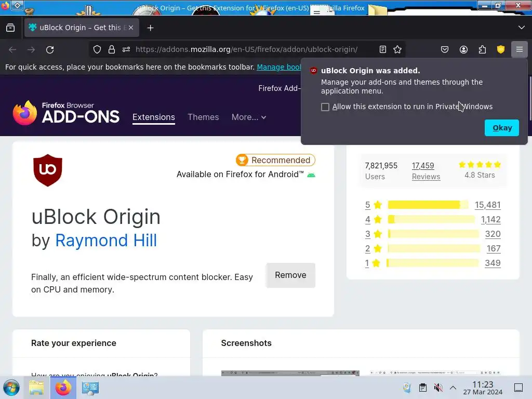Reload the current page
The height and width of the screenshot is (399, 532).
[x=50, y=49]
